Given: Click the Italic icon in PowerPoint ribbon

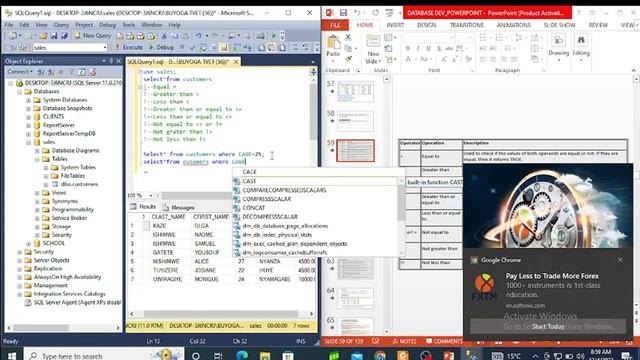Looking at the screenshot, I should (x=418, y=49).
